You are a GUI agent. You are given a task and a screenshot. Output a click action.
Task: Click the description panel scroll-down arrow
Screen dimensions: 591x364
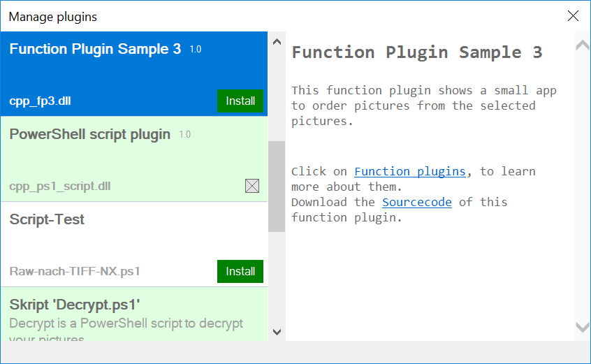pyautogui.click(x=581, y=326)
